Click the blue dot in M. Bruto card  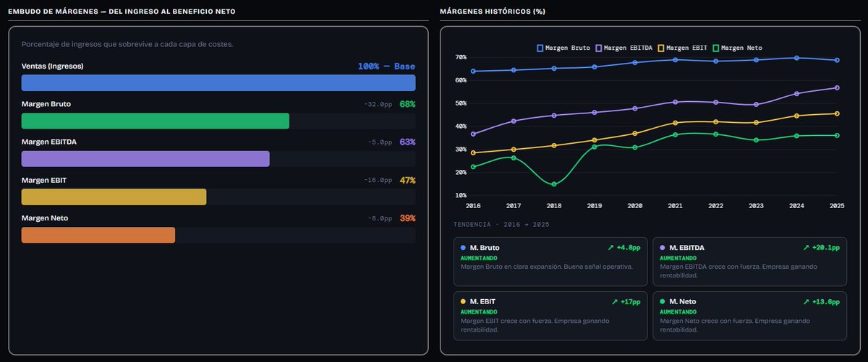click(x=463, y=248)
